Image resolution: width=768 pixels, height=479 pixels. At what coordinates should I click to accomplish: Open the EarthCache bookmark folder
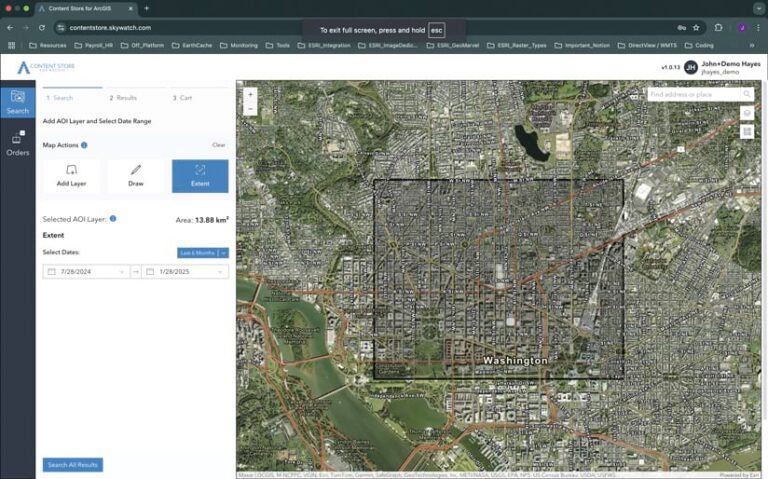(192, 46)
